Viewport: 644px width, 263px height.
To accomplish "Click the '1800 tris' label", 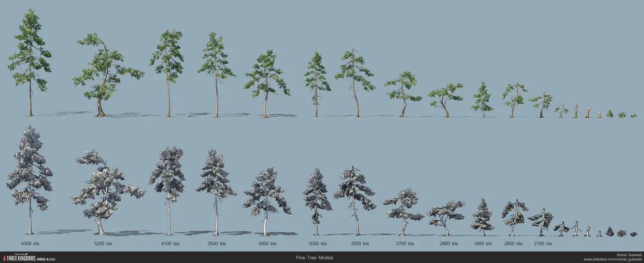I will (x=482, y=243).
